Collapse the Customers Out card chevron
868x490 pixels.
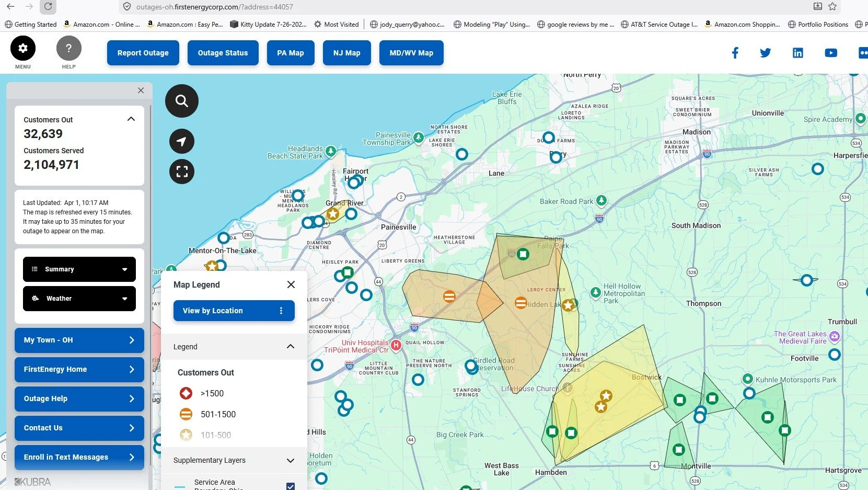point(131,119)
